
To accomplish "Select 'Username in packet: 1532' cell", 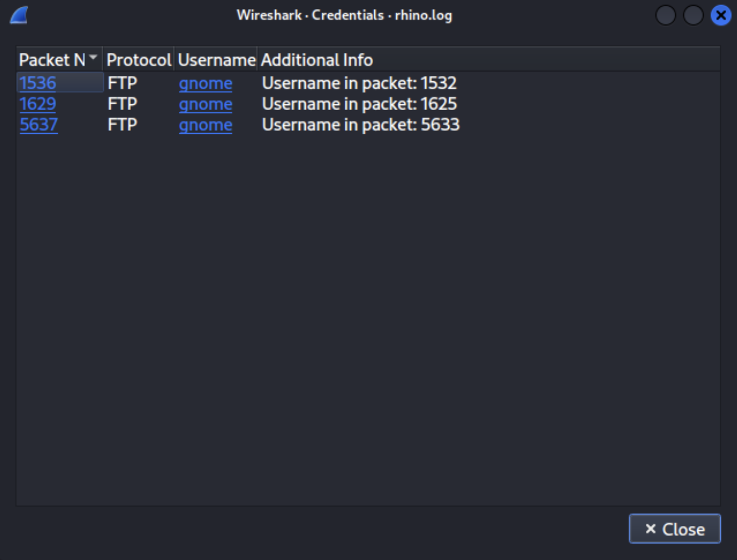I will click(x=359, y=83).
